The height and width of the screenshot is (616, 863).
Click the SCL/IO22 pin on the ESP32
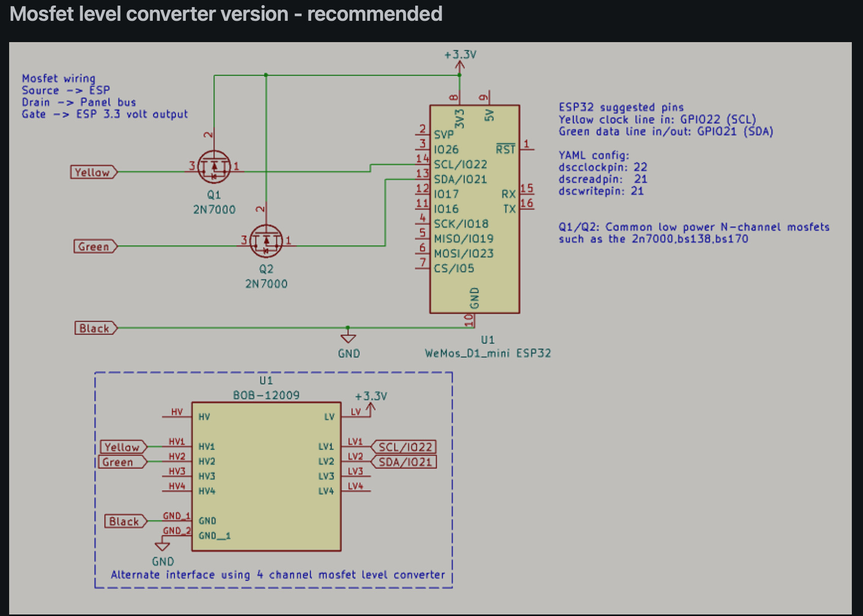point(460,164)
